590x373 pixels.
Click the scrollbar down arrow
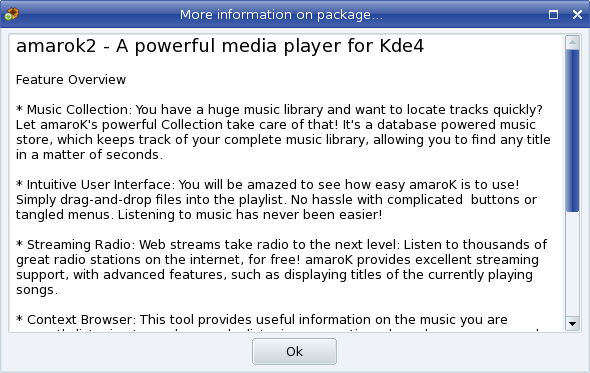click(x=572, y=323)
